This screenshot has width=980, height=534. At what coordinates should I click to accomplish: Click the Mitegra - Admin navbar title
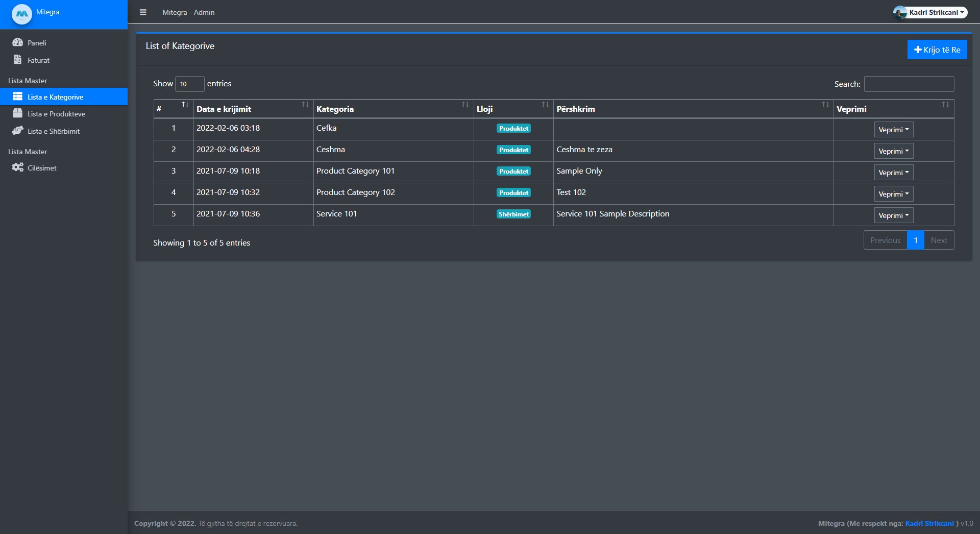click(x=188, y=12)
